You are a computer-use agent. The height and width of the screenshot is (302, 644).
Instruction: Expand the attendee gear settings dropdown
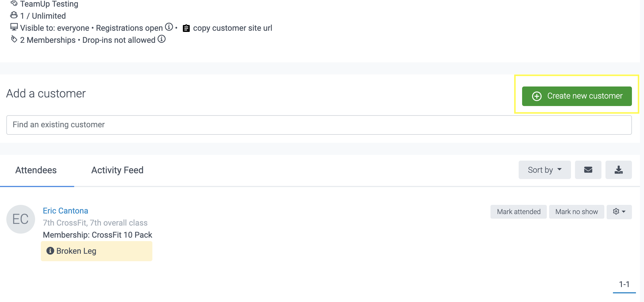[619, 212]
